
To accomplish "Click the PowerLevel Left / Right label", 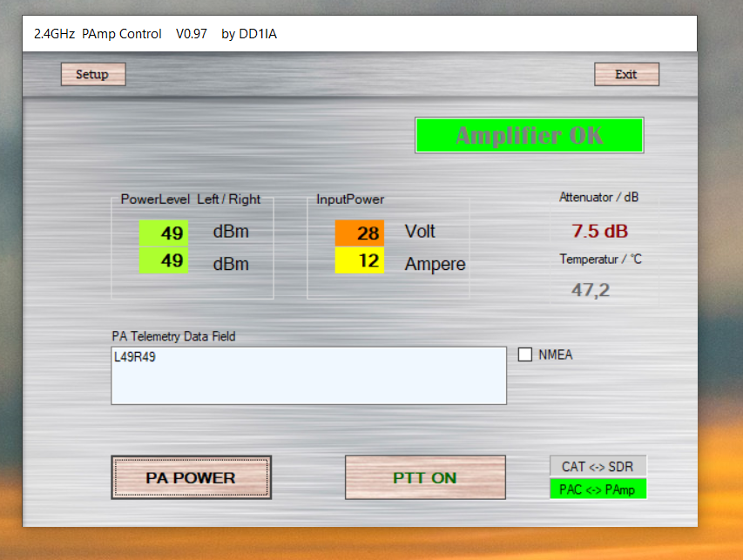I will 191,199.
